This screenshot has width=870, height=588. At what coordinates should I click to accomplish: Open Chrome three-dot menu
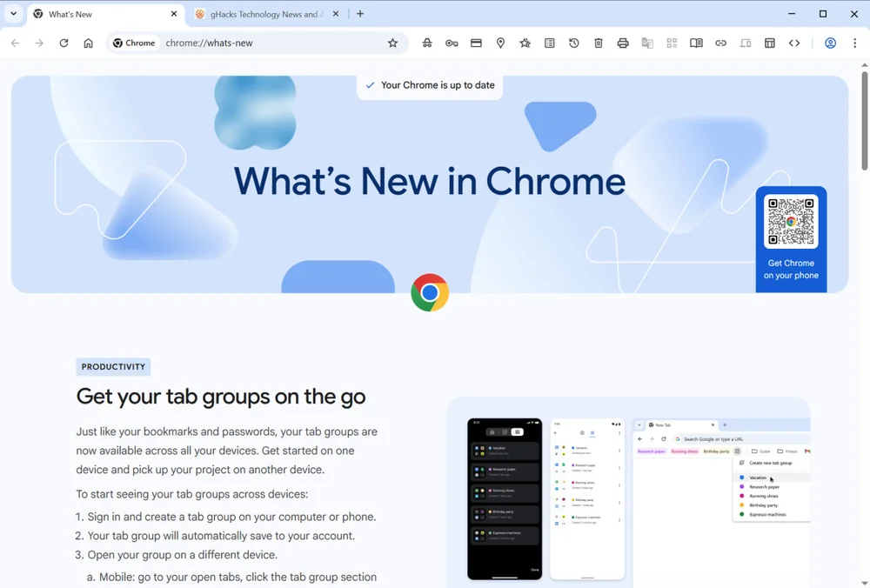(854, 43)
